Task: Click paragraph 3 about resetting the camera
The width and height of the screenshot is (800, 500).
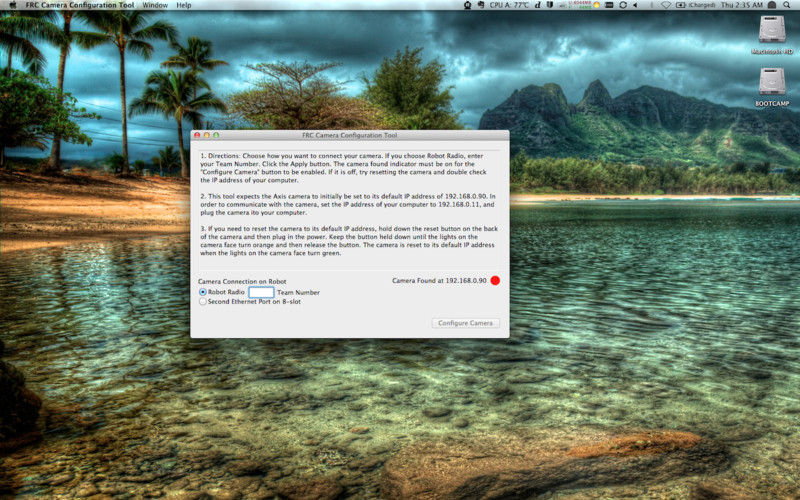Action: (x=349, y=241)
